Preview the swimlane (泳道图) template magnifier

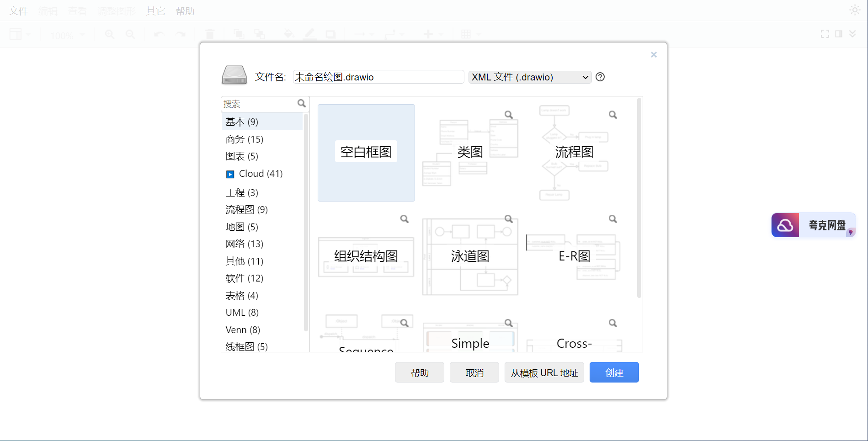coord(508,219)
